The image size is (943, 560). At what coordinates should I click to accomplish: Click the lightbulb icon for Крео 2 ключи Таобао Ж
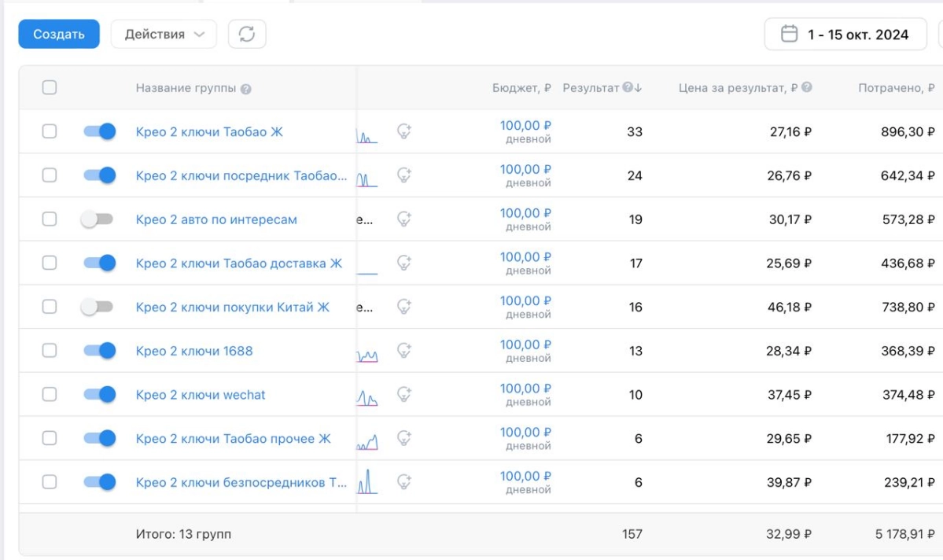(x=404, y=131)
